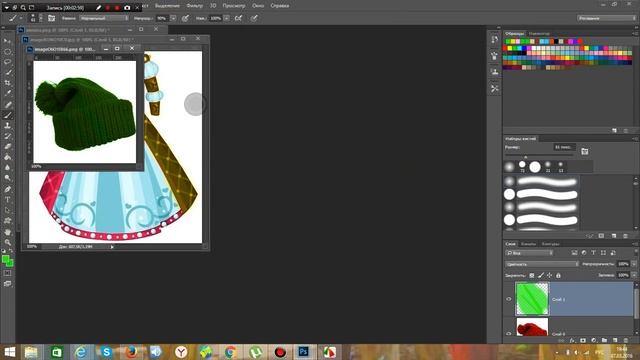Open the layer opacity dropdown arrow

[x=634, y=264]
